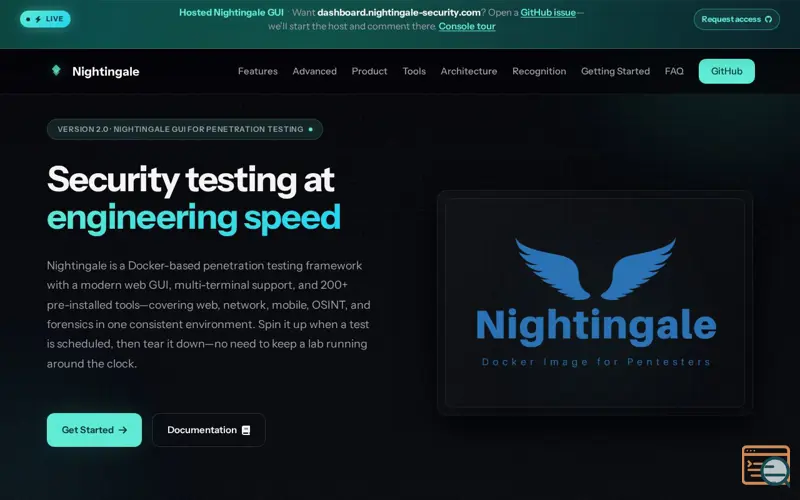Click the Version 2.0 announcement pill
Viewport: 800px width, 500px height.
(185, 129)
